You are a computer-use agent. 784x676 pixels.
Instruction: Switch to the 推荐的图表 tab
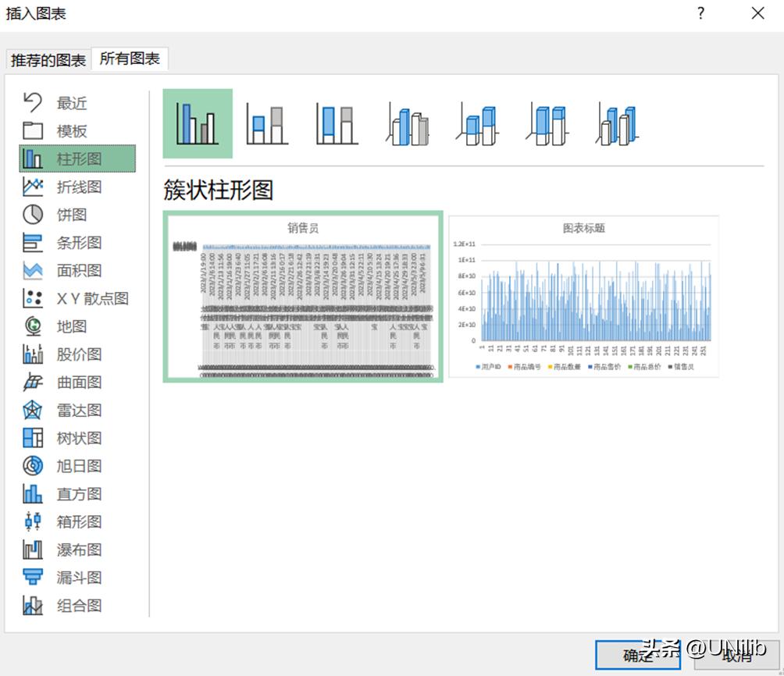coord(47,59)
